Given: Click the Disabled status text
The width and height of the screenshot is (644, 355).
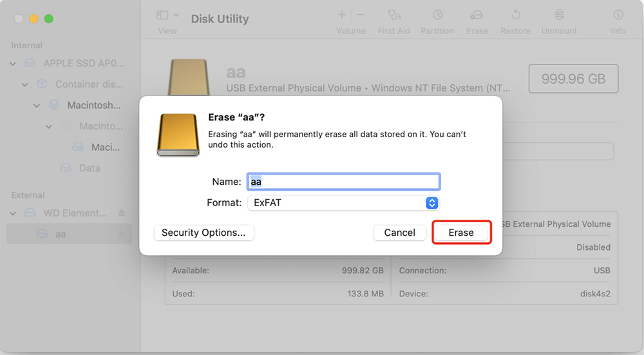Looking at the screenshot, I should 594,247.
